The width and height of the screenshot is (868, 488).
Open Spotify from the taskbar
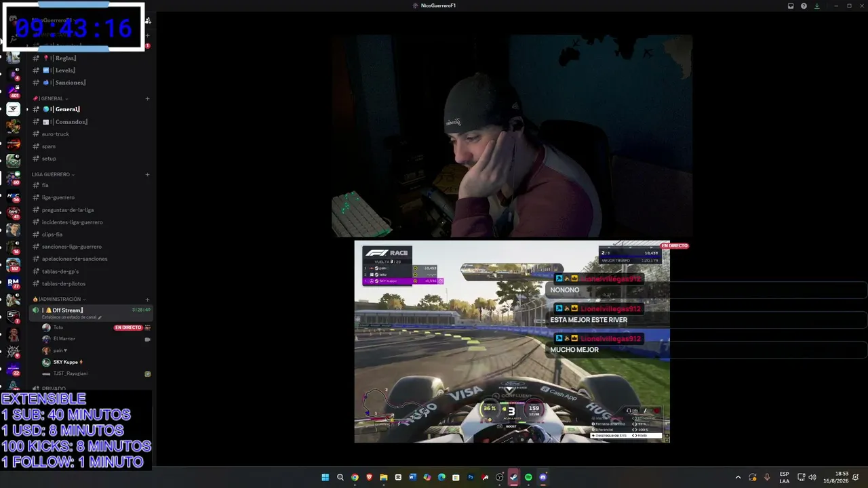528,477
